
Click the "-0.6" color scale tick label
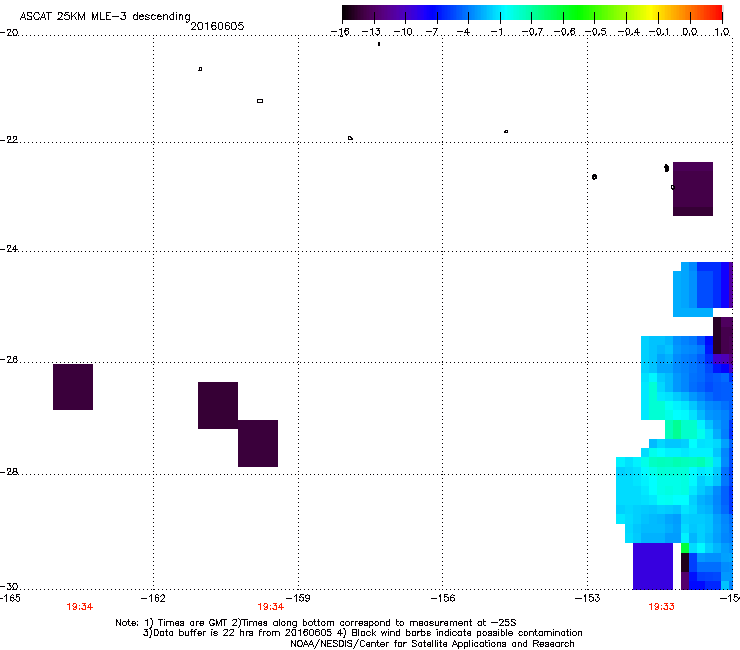pyautogui.click(x=564, y=32)
